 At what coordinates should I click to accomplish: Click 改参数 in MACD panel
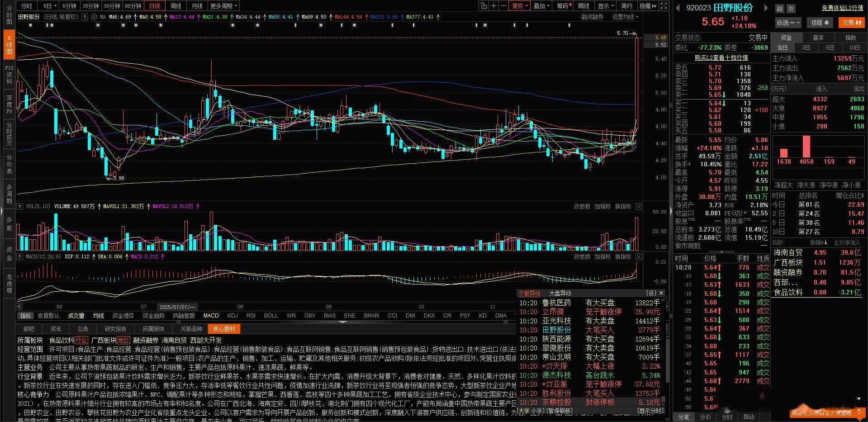point(582,256)
